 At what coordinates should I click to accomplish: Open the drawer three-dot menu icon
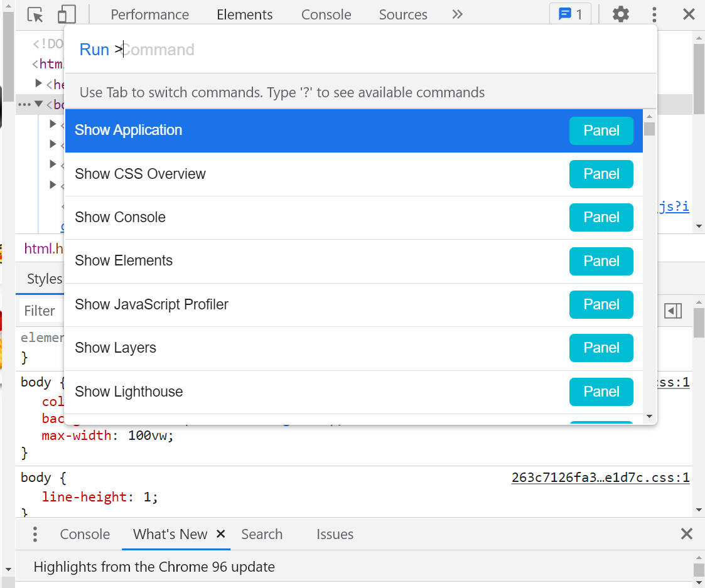point(35,534)
